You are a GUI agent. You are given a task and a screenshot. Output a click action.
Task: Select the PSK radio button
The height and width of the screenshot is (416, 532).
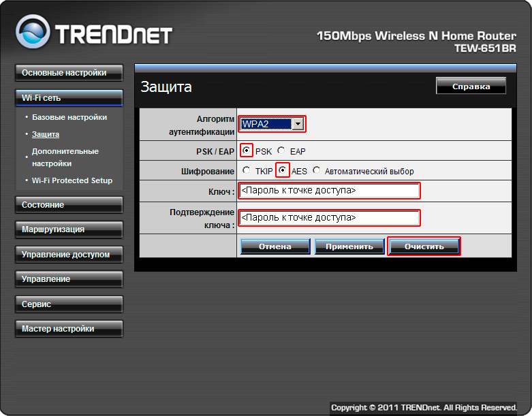pyautogui.click(x=247, y=150)
